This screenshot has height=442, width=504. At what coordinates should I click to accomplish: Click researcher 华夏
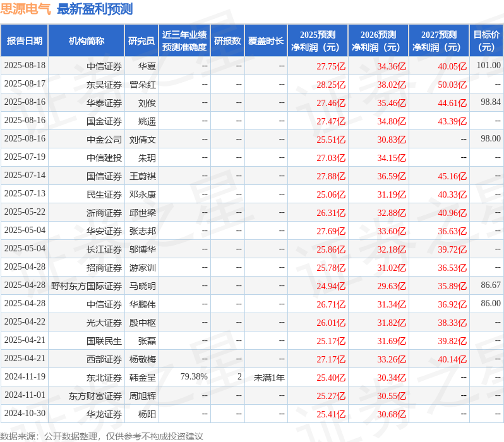pyautogui.click(x=147, y=66)
